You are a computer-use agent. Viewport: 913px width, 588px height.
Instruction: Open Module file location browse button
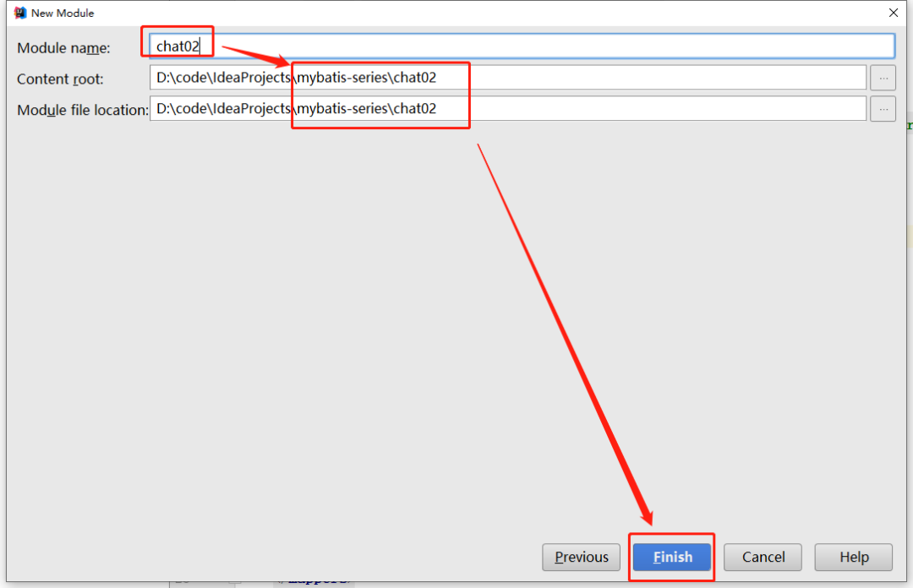883,109
